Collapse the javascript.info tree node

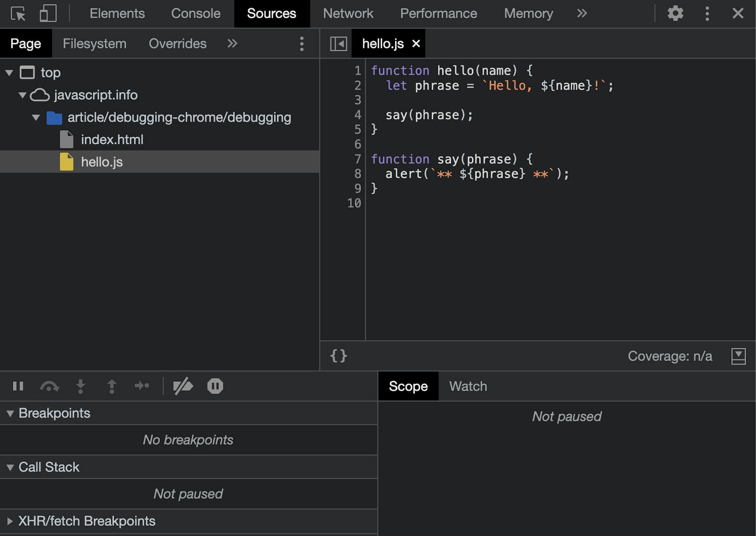click(23, 95)
